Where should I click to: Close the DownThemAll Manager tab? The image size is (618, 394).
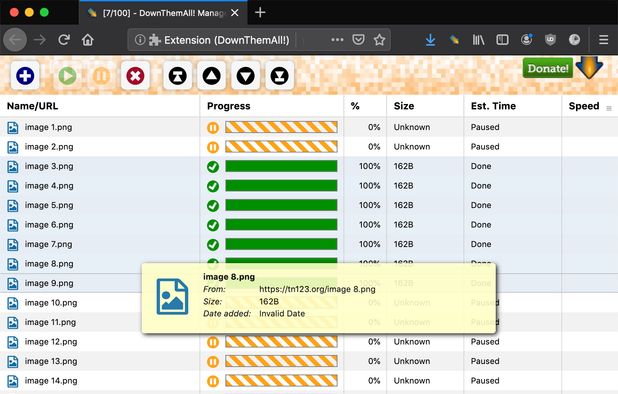[235, 13]
